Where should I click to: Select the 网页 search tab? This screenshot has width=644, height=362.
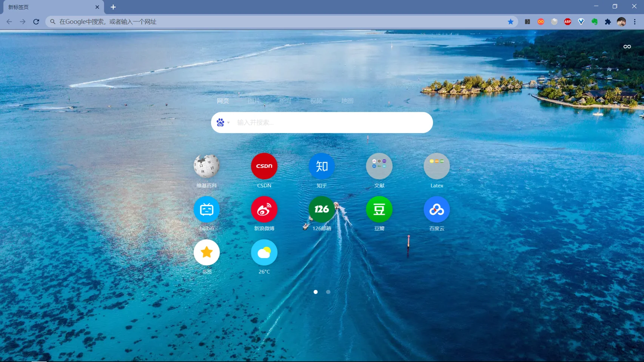223,101
